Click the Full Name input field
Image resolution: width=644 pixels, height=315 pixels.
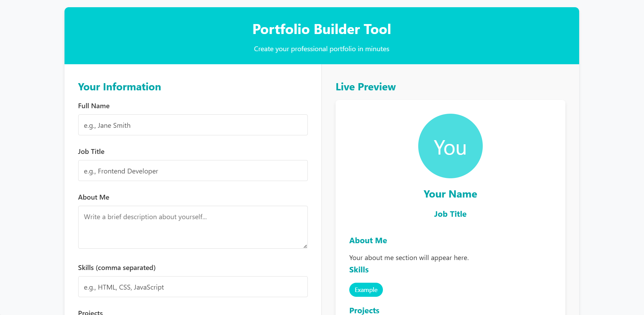click(192, 125)
